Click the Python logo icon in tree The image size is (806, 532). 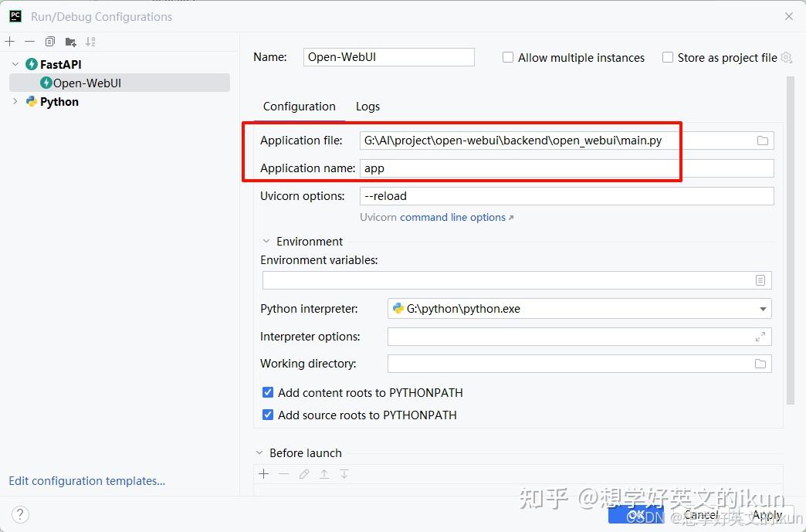[x=32, y=102]
